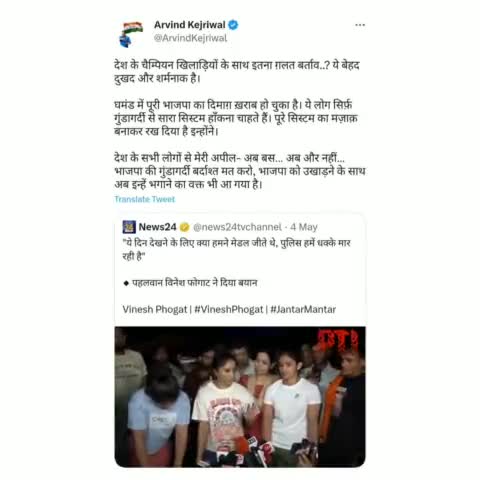Click the Vinesh Phogat plain text label
Image resolution: width=480 pixels, height=480 pixels.
pyautogui.click(x=155, y=309)
